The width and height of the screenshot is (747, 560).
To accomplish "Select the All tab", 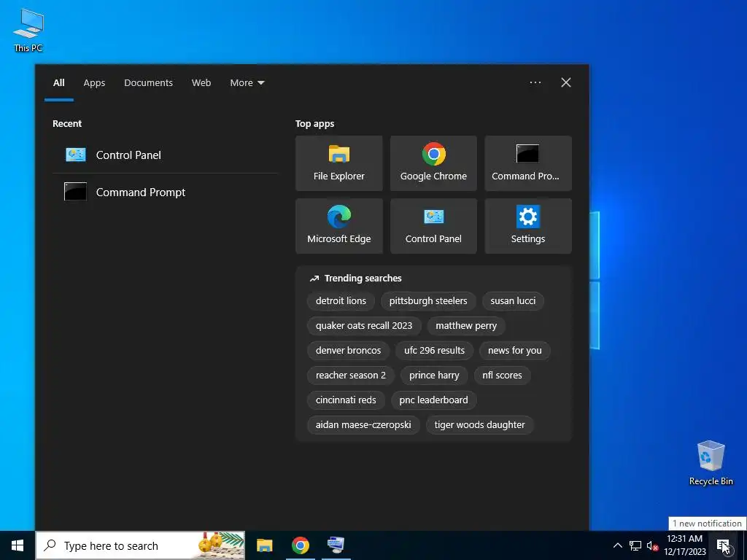I will click(58, 83).
